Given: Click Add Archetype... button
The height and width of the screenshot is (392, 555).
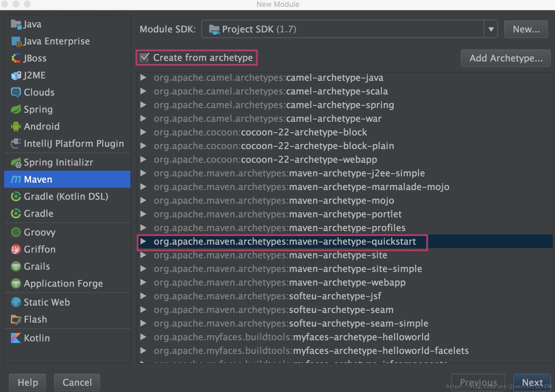Looking at the screenshot, I should tap(506, 58).
